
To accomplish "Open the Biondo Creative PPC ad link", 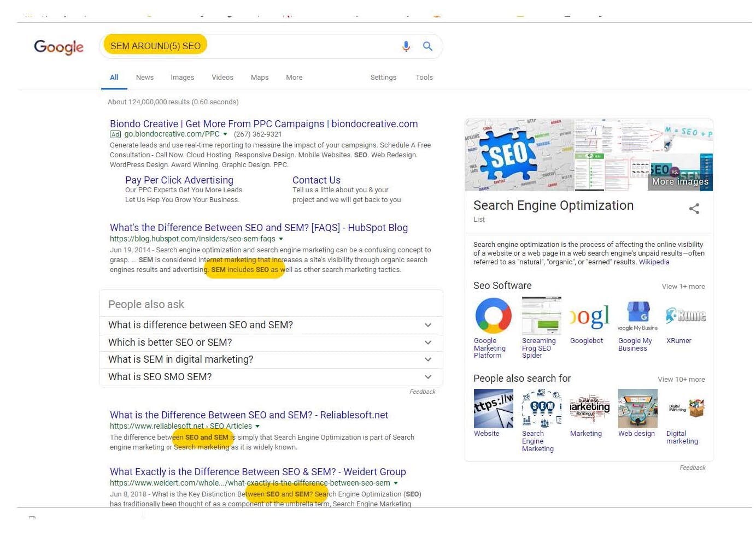I will click(263, 124).
